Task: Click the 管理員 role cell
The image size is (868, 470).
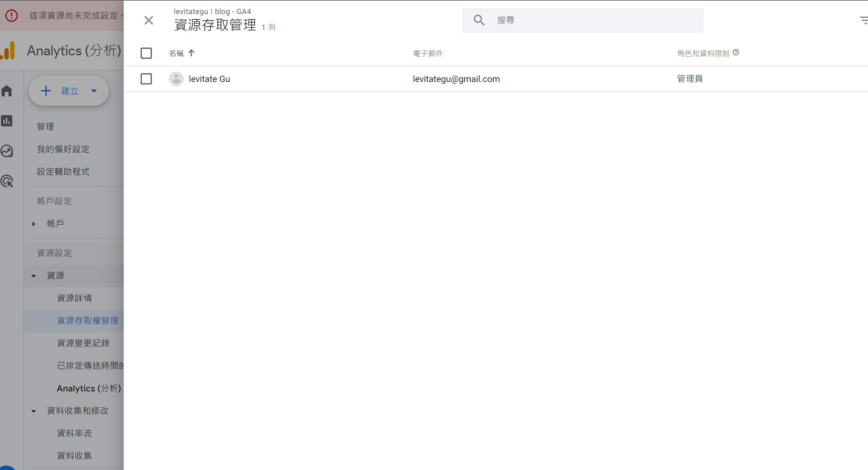Action: tap(690, 79)
